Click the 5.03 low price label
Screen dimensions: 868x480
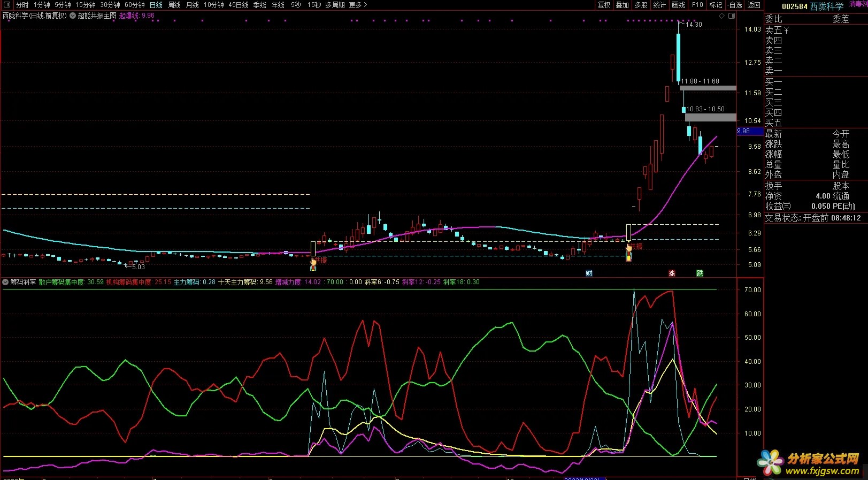(139, 267)
